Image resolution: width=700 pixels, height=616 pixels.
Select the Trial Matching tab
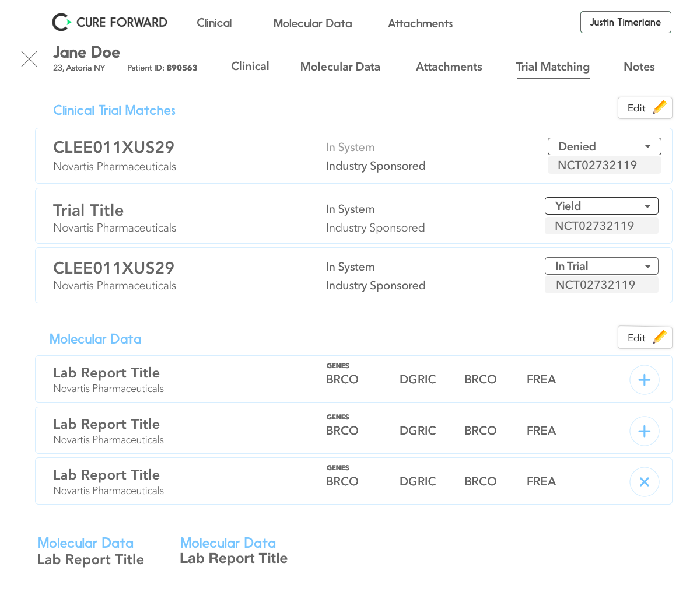(553, 67)
